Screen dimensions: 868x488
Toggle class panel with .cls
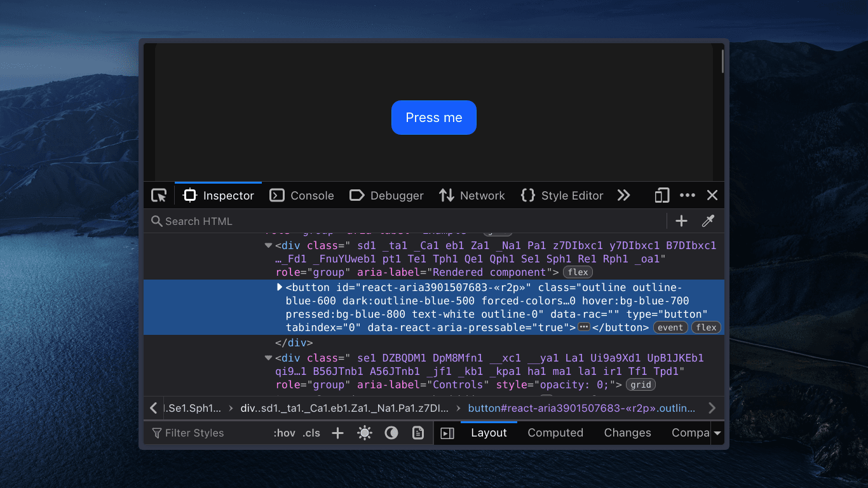(x=311, y=433)
